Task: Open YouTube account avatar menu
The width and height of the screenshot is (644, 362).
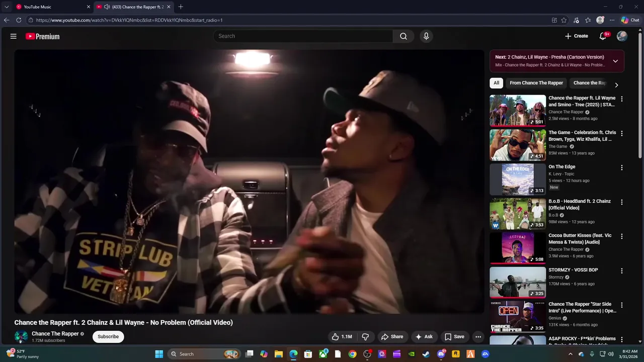Action: click(622, 36)
